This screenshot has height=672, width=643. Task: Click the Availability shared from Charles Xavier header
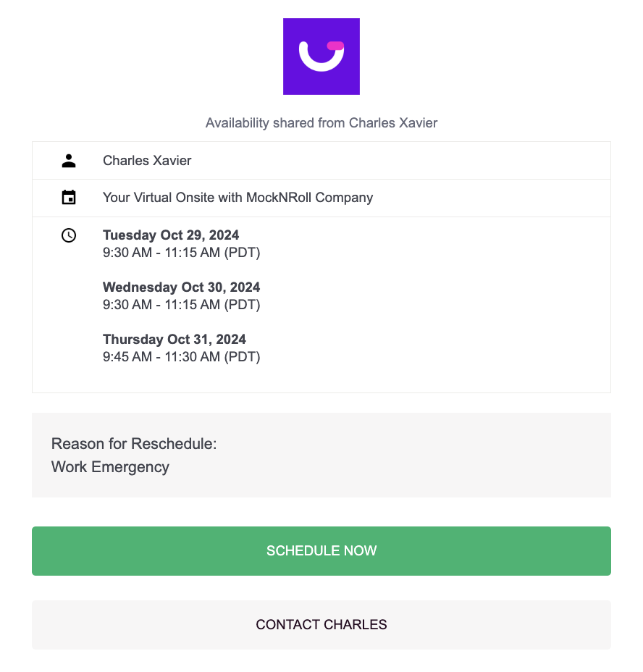point(321,123)
